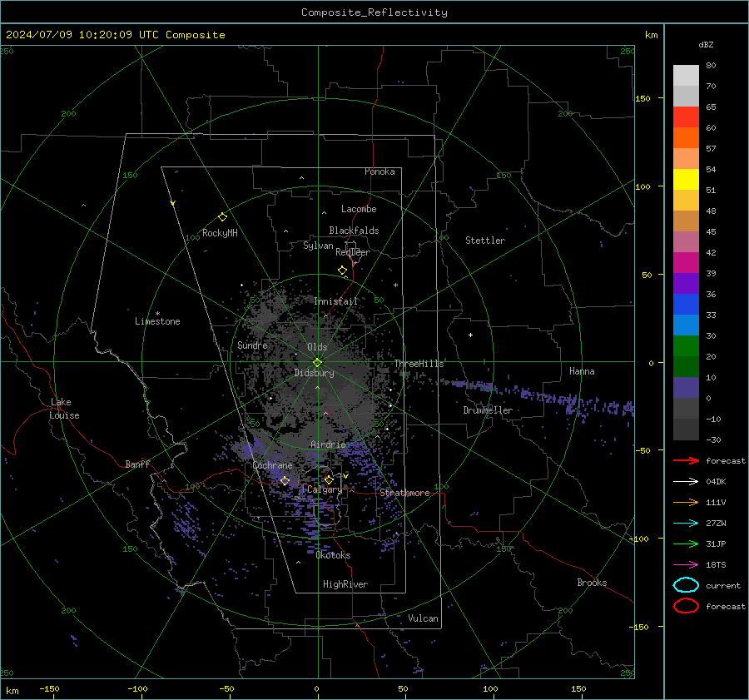Click the Calgary city label
Screen dimensions: 749x700
tap(325, 489)
